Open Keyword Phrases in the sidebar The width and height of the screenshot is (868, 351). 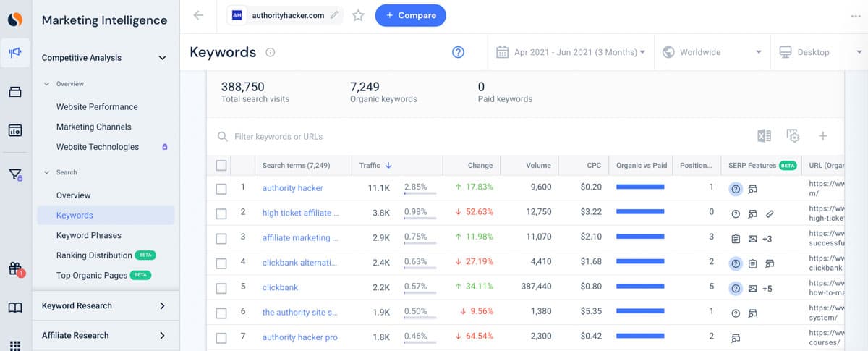click(x=88, y=235)
